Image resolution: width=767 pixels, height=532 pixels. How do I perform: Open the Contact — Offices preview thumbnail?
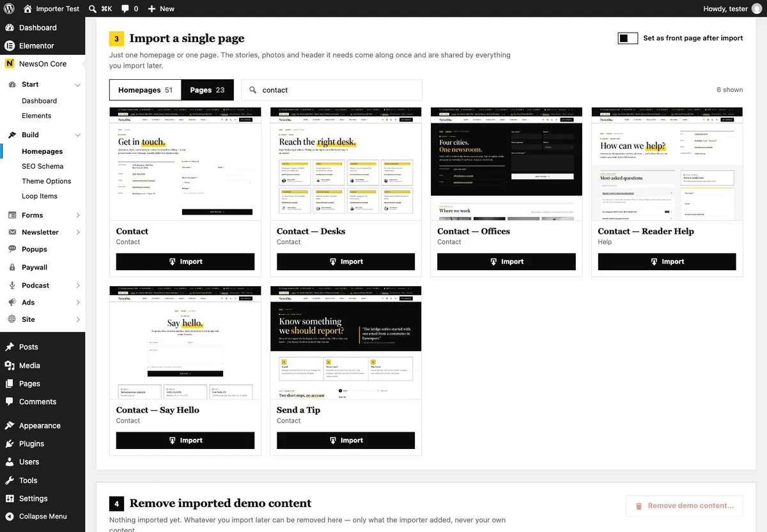[x=506, y=164]
